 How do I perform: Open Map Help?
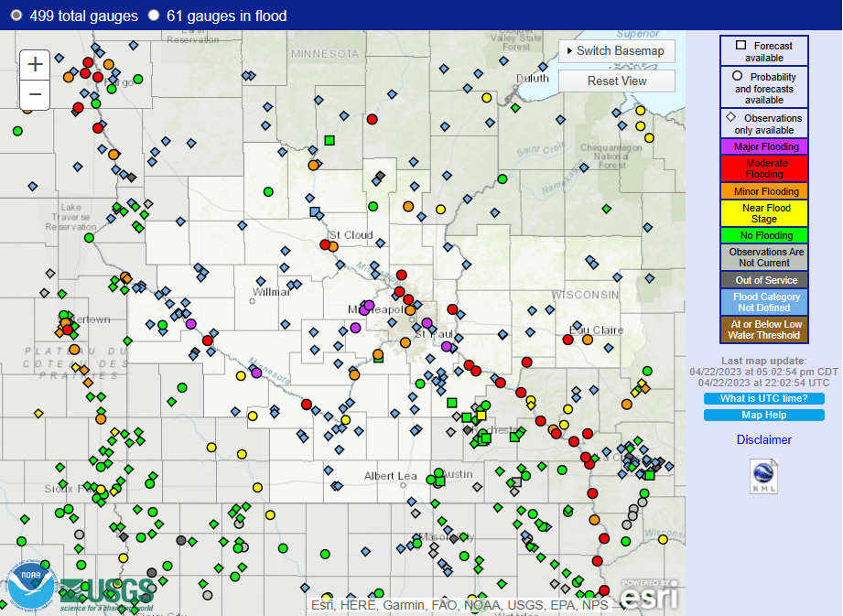[x=764, y=415]
